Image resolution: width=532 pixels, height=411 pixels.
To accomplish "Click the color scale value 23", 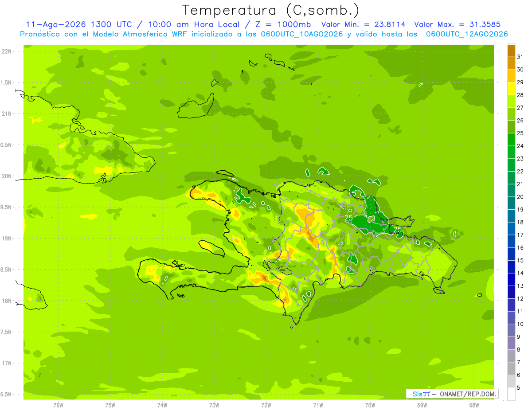I will 520,159.
